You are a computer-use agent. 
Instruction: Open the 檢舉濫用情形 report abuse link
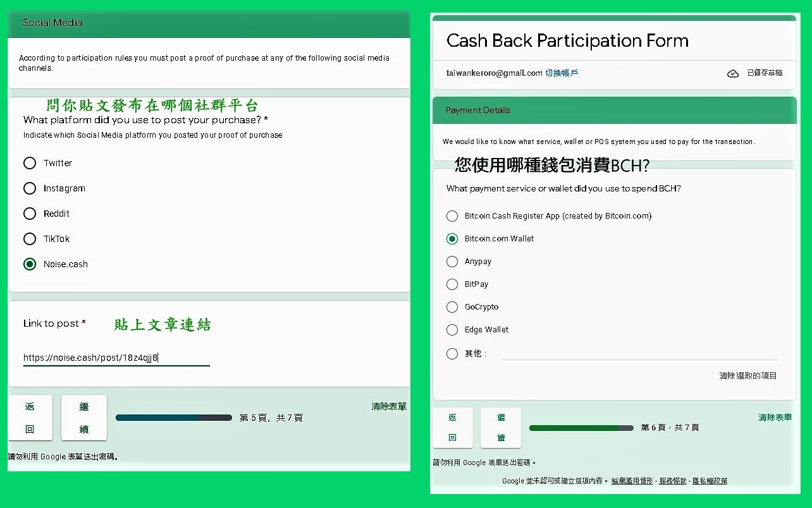pos(632,481)
